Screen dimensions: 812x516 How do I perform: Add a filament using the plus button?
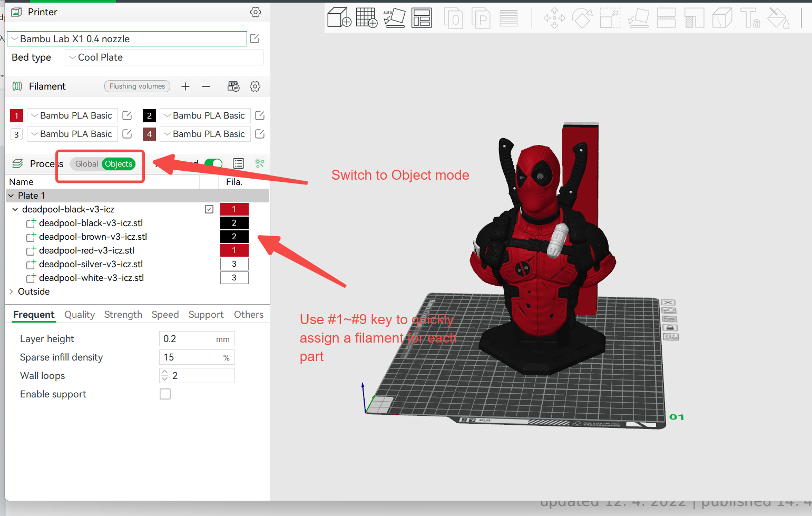click(185, 86)
